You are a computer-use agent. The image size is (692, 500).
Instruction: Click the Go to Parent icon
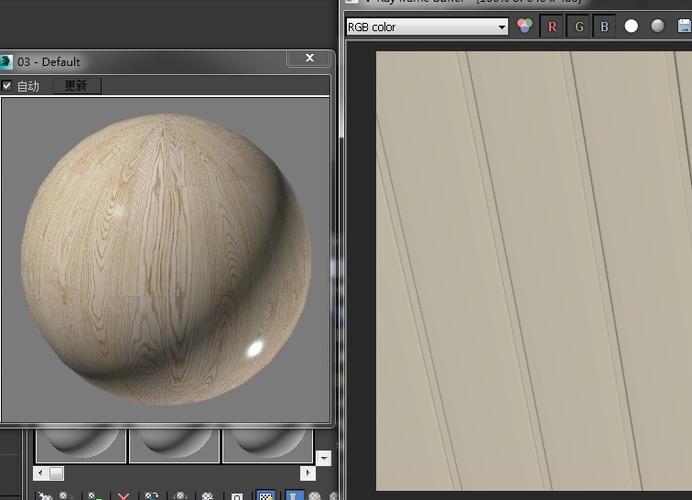pyautogui.click(x=315, y=496)
